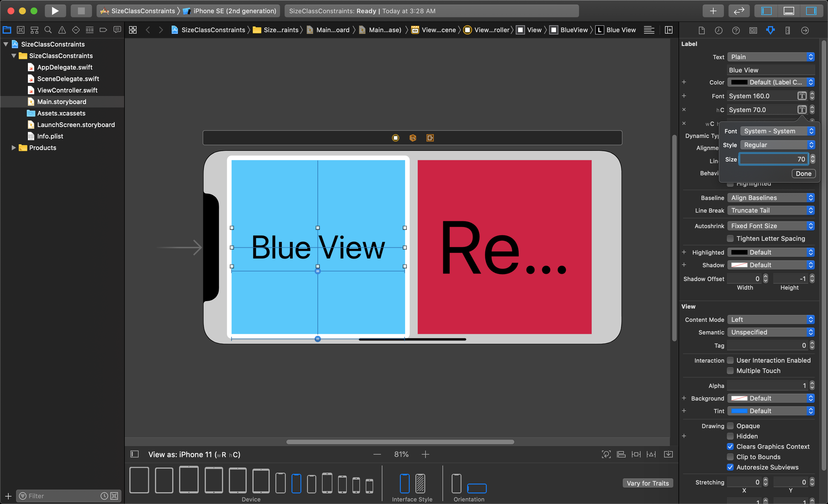Open related items grid menu
828x504 pixels.
pos(133,30)
